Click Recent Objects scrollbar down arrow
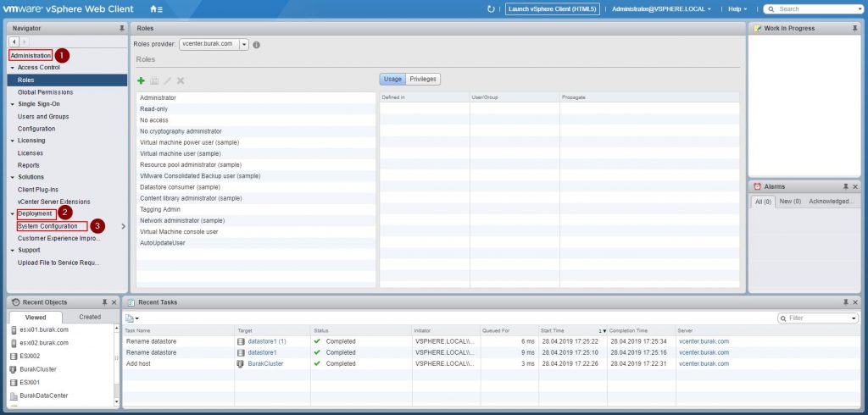868x415 pixels. (x=116, y=401)
